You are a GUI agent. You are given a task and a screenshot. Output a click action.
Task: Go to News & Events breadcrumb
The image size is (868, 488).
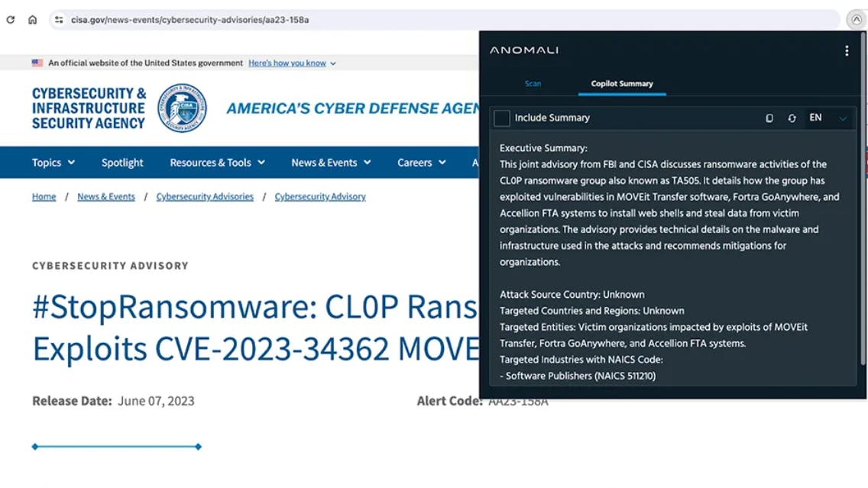[105, 196]
